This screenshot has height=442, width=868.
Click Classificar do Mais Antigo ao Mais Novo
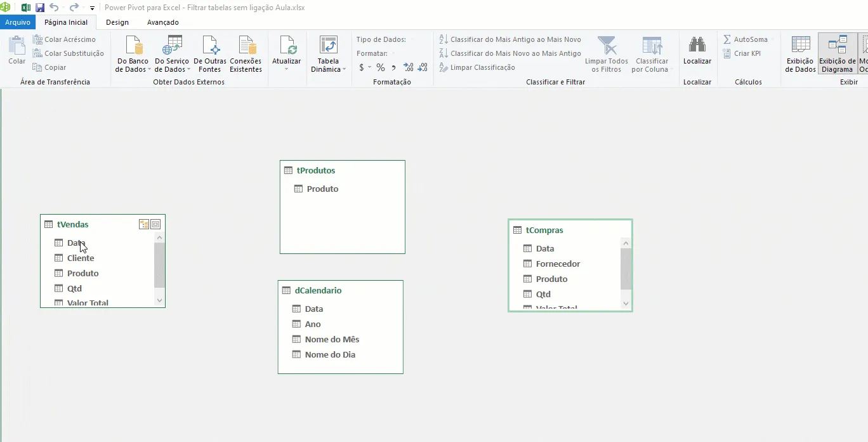click(x=510, y=39)
